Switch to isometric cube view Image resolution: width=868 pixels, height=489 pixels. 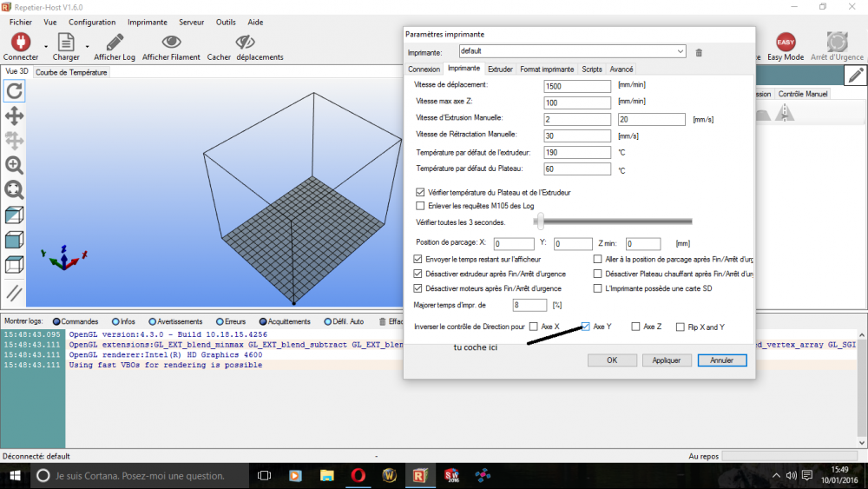[15, 215]
